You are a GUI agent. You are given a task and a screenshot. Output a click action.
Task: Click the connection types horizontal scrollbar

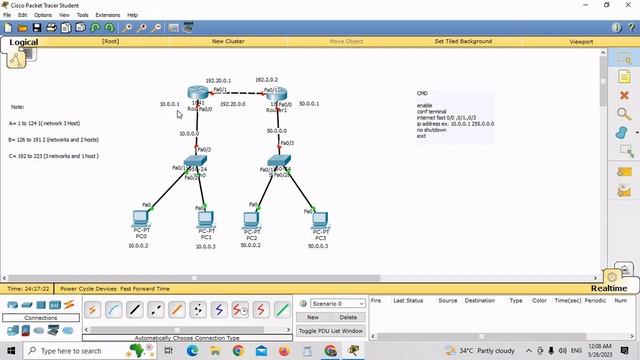click(177, 329)
